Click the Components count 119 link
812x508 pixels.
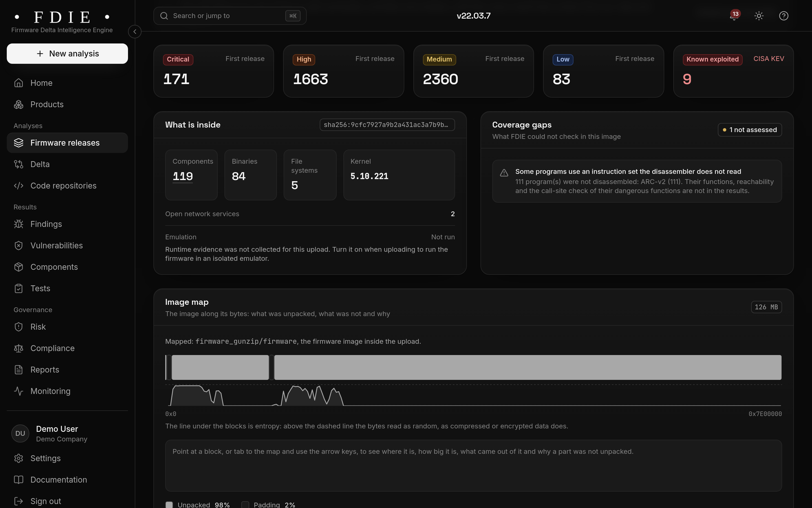point(183,176)
